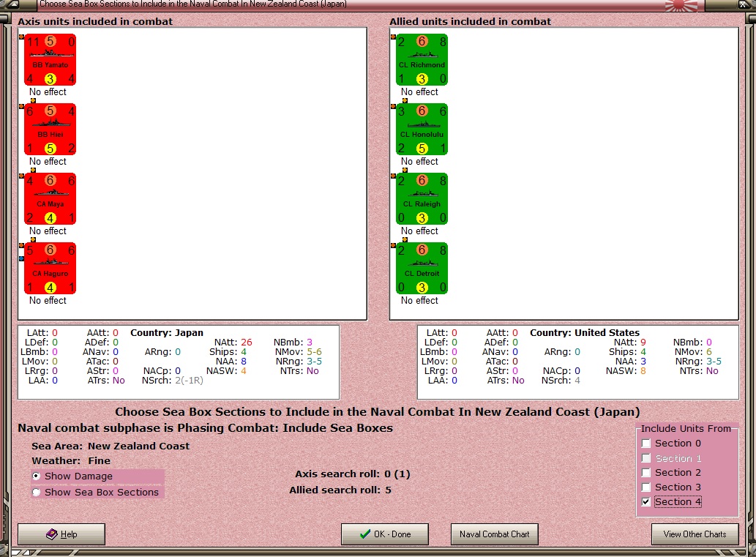Screen dimensions: 756x557
Task: Uncheck the Section 4 checkbox
Action: 646,502
